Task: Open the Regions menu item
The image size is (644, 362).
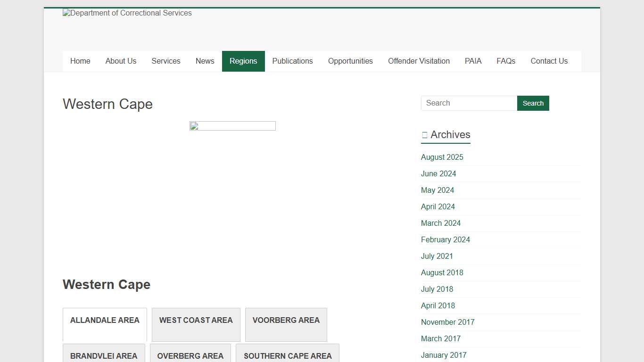Action: click(243, 61)
